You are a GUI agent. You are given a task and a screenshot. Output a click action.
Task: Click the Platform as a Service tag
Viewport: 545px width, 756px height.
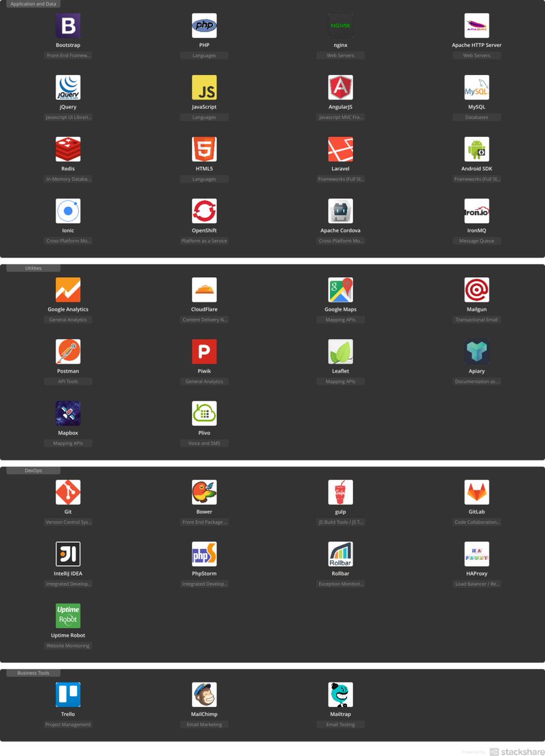pyautogui.click(x=204, y=241)
